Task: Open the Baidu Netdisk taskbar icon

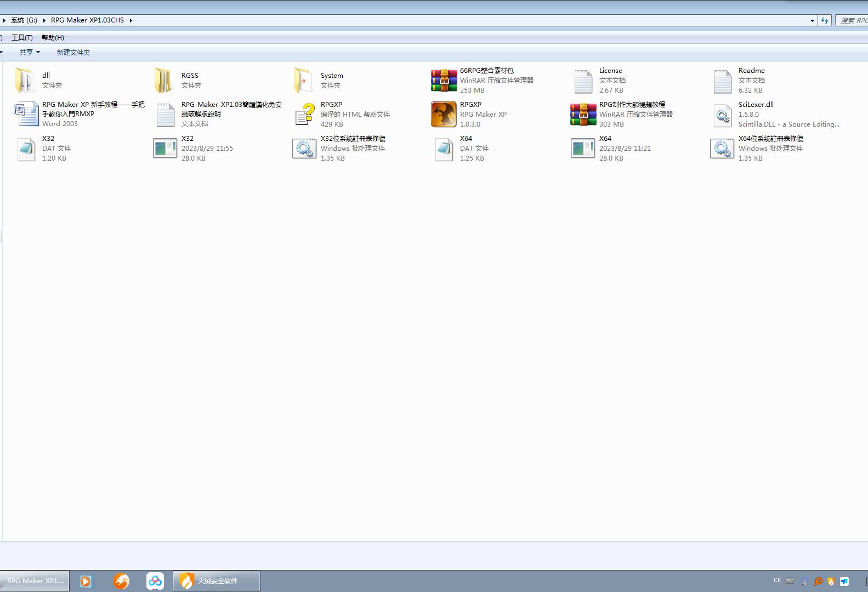Action: pos(155,581)
